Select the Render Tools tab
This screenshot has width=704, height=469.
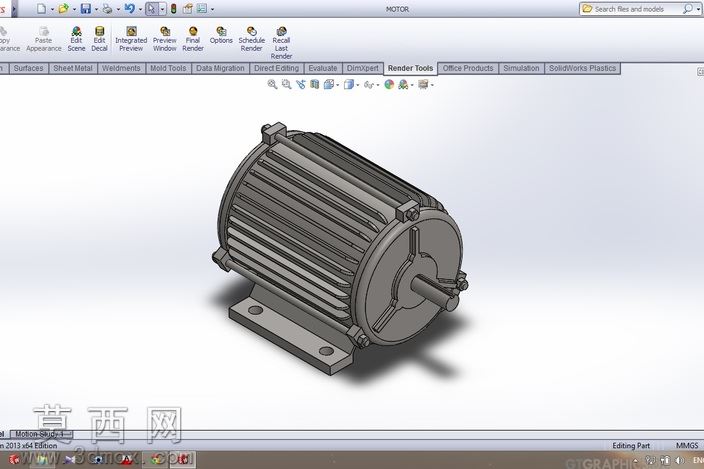[x=410, y=68]
